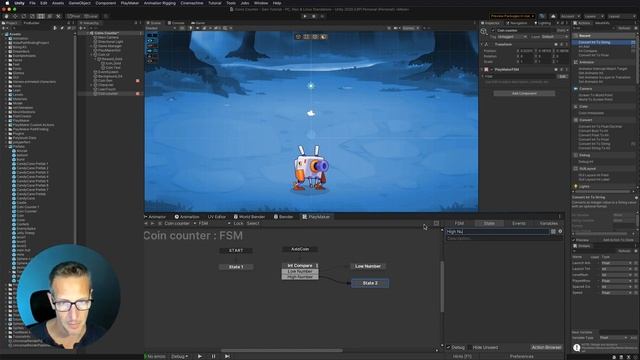
Task: Select the Rect tool in Unity toolbar
Action: coord(41,16)
